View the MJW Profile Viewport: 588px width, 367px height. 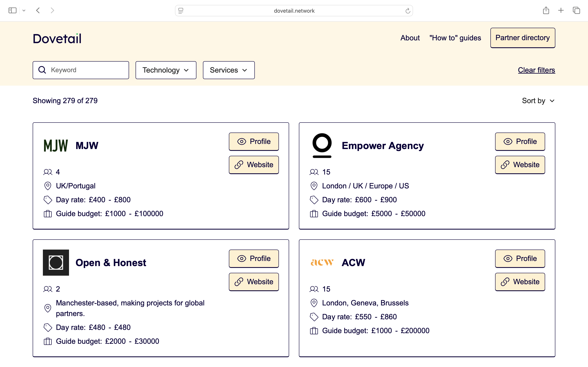coord(254,141)
